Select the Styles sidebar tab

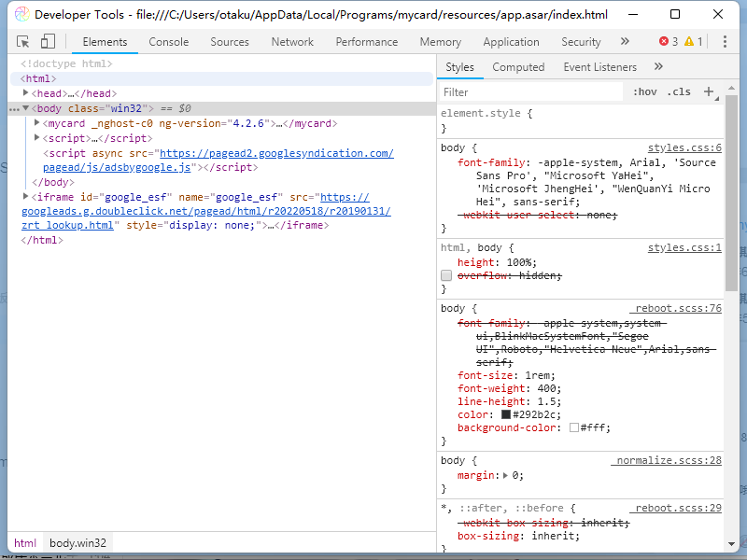pyautogui.click(x=459, y=67)
